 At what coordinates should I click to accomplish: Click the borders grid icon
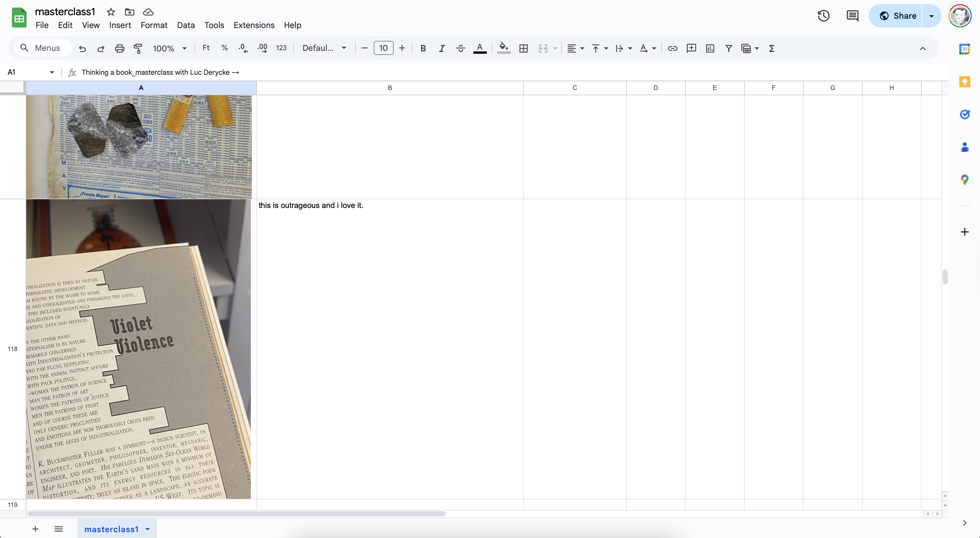pos(524,48)
